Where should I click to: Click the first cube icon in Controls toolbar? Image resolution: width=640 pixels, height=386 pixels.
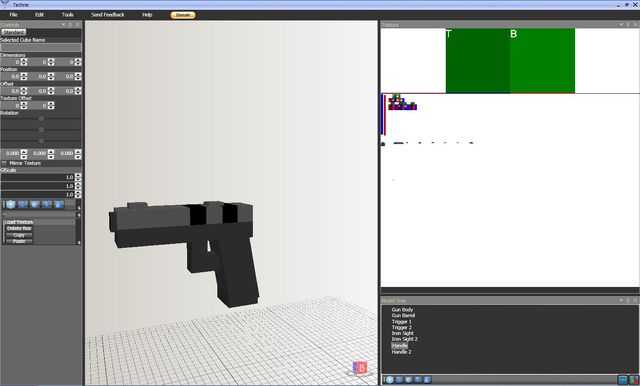(11, 204)
